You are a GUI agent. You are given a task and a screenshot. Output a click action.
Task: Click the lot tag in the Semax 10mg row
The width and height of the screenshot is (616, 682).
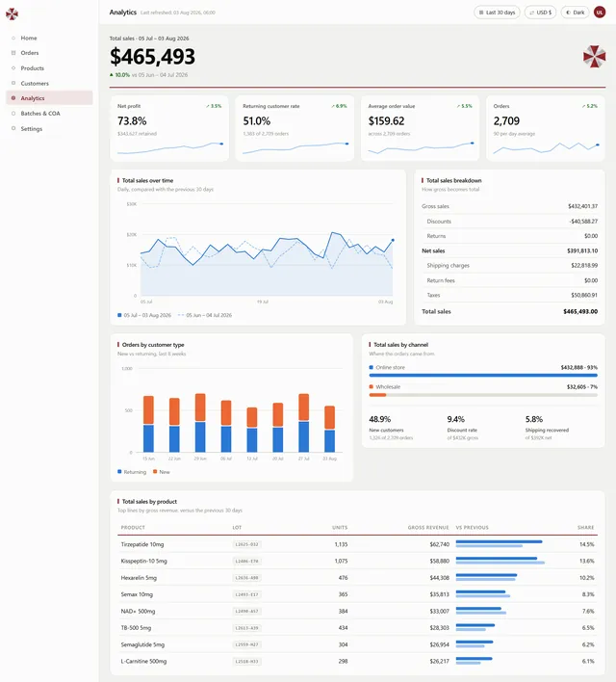[247, 594]
